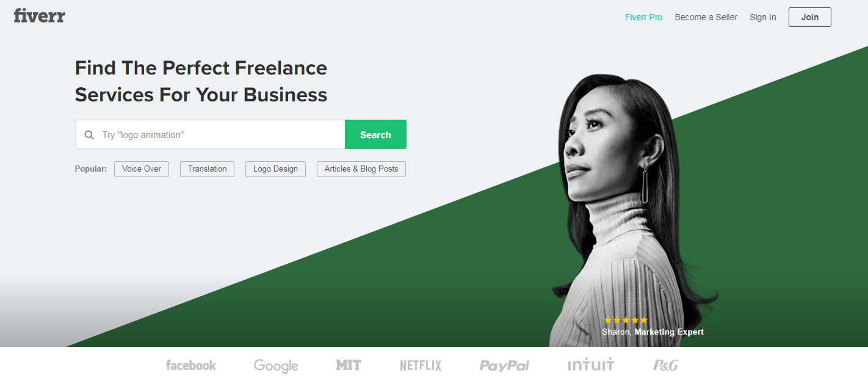The width and height of the screenshot is (868, 378).
Task: Select the Articles & Blog Posts tag
Action: coord(361,169)
